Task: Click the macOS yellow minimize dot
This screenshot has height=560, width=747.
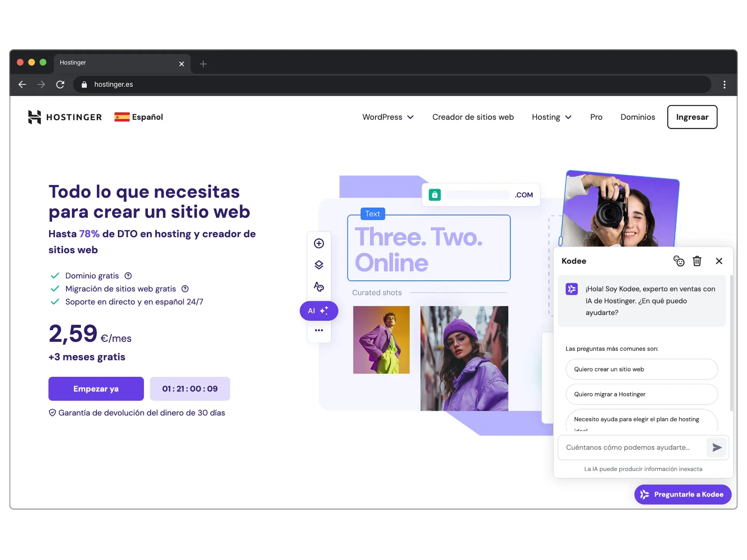Action: 32,62
